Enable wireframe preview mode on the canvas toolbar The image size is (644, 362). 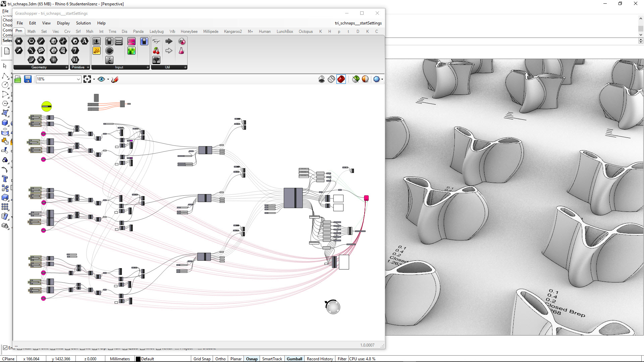[x=331, y=79]
